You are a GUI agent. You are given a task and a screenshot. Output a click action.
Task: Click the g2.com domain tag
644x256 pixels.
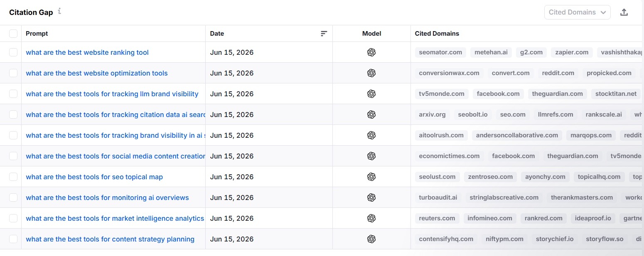[531, 52]
